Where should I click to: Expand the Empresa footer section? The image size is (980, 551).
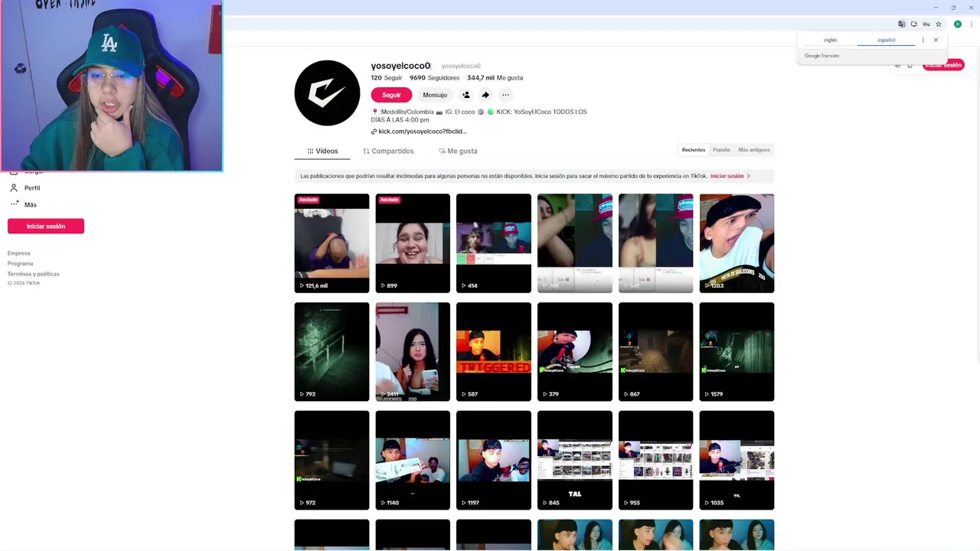[x=19, y=253]
